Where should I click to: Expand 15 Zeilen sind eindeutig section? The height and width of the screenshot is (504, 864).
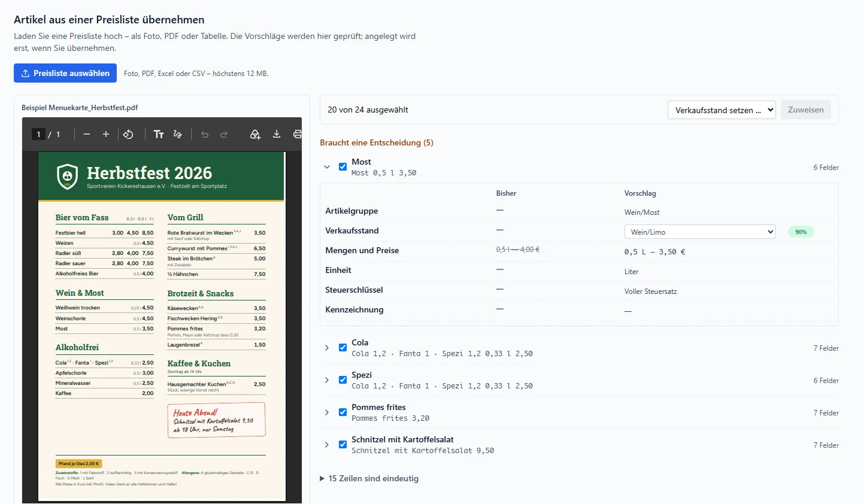(x=369, y=478)
